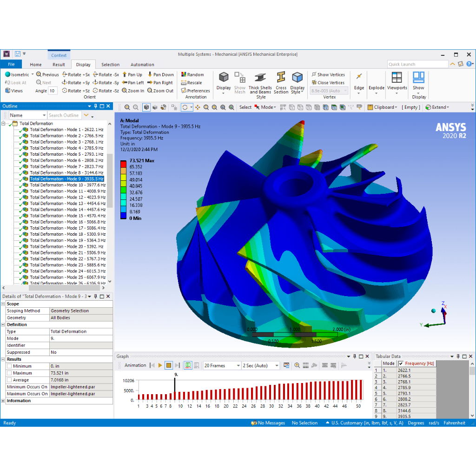
Task: Select Total Deformation - Mode 12 - 4023.9 Hz
Action: [68, 197]
